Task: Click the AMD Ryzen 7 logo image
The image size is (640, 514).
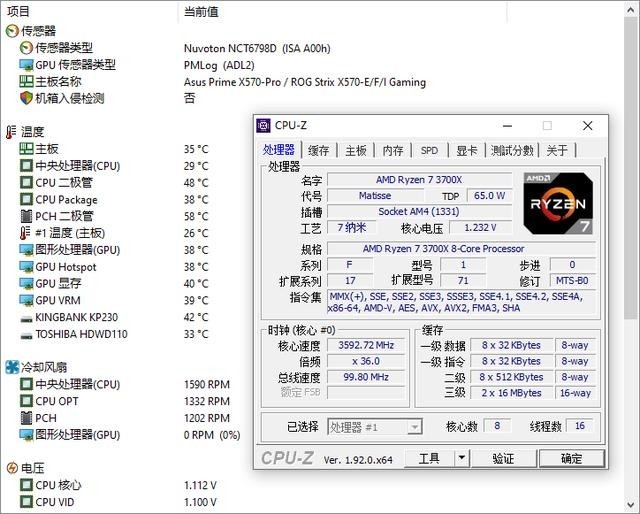Action: 558,203
